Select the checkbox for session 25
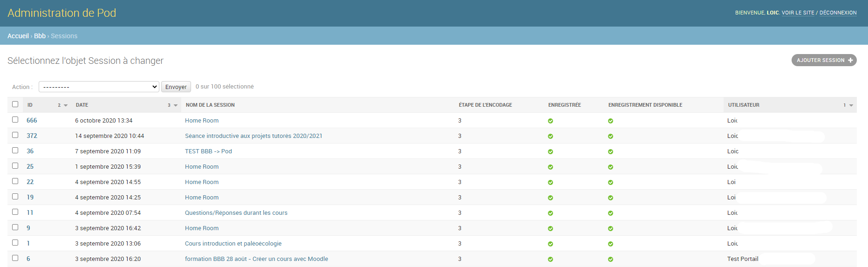Viewport: 868px width, 267px height. point(15,166)
